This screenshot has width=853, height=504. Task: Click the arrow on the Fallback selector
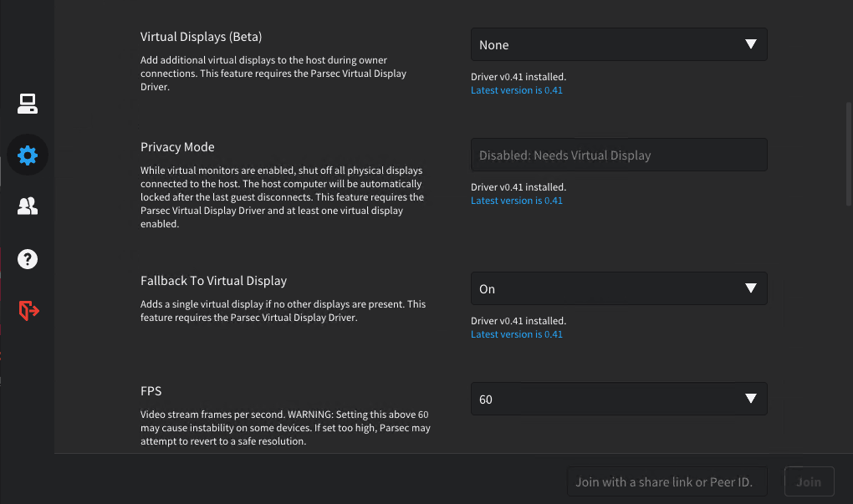(750, 289)
